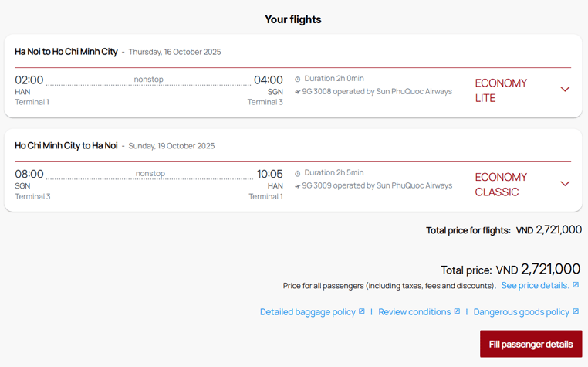Select the Ho Chi Minh City to Ha Noi heading
The height and width of the screenshot is (367, 588).
pyautogui.click(x=66, y=146)
